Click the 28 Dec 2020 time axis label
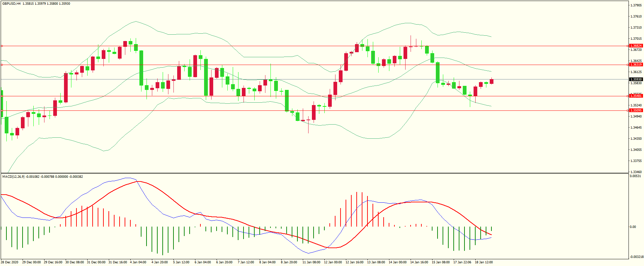The width and height of the screenshot is (644, 266). pyautogui.click(x=10, y=262)
